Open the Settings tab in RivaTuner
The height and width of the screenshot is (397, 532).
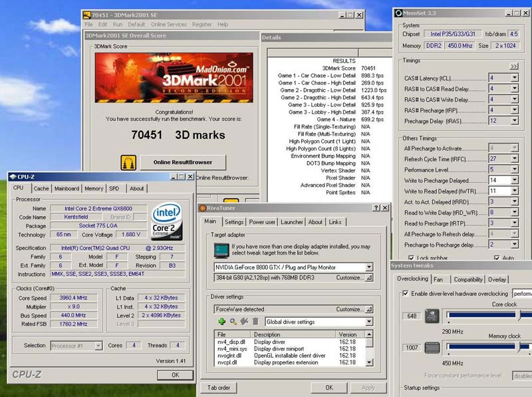(x=234, y=222)
